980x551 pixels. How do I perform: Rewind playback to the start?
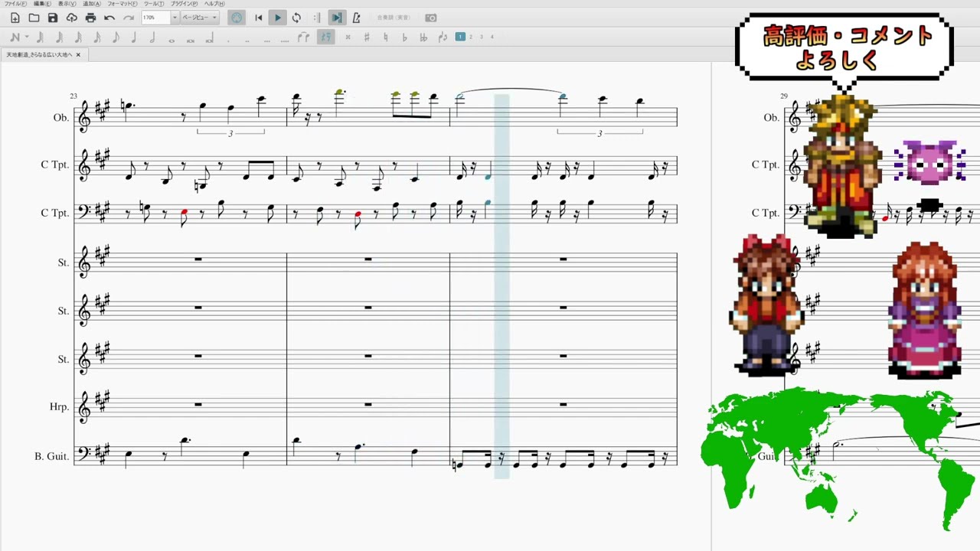[x=259, y=18]
